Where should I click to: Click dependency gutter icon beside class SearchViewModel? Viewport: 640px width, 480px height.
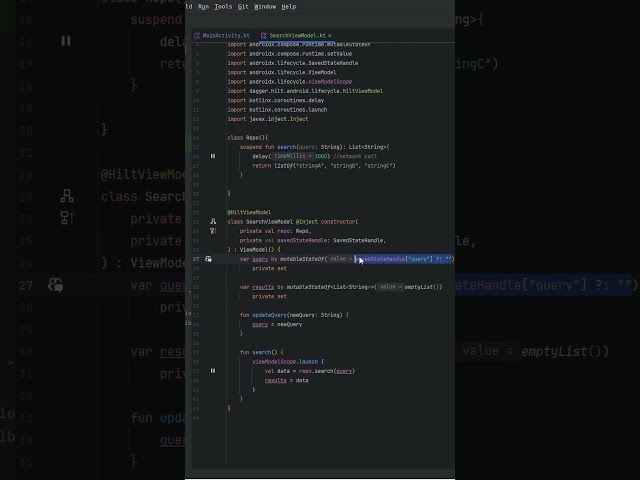pyautogui.click(x=213, y=222)
